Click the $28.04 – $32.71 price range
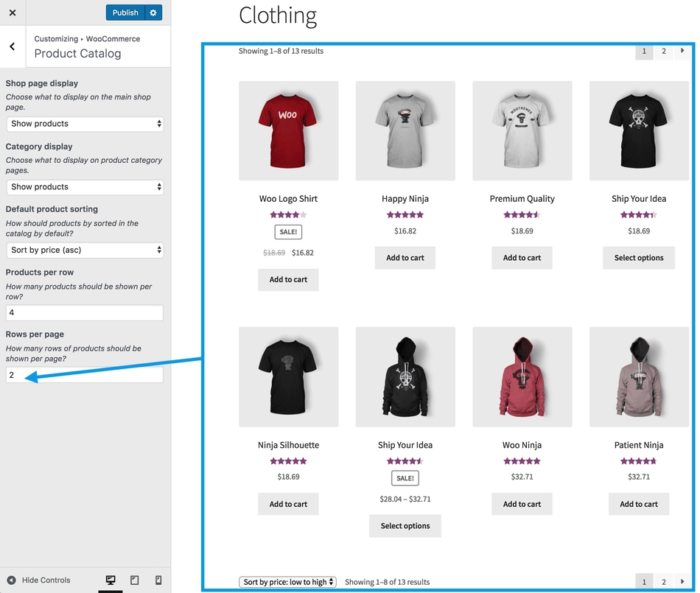The image size is (700, 593). coord(405,499)
